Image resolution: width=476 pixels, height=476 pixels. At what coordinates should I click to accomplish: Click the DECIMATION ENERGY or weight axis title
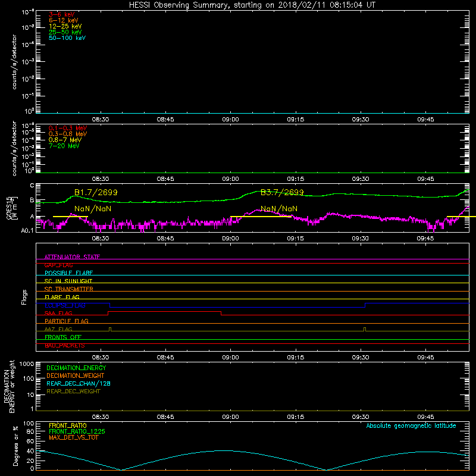tap(9, 386)
